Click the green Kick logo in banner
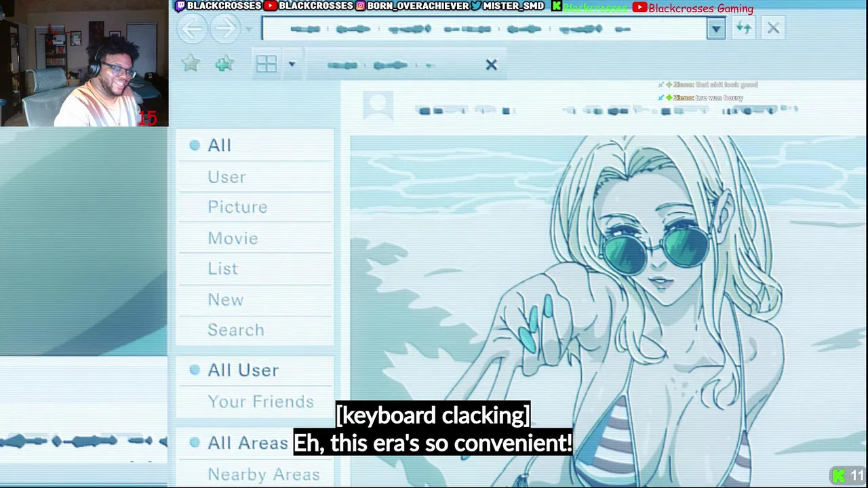The image size is (868, 488). pos(557,7)
